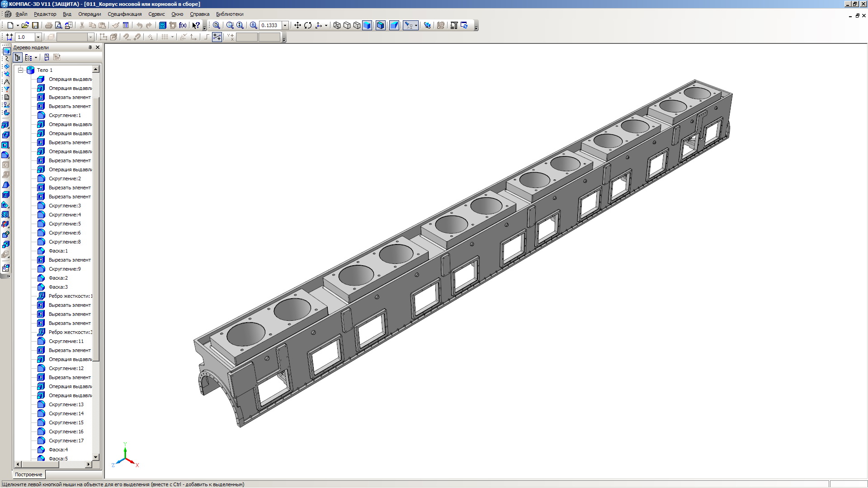
Task: Select the Rotate view tool
Action: (x=308, y=25)
